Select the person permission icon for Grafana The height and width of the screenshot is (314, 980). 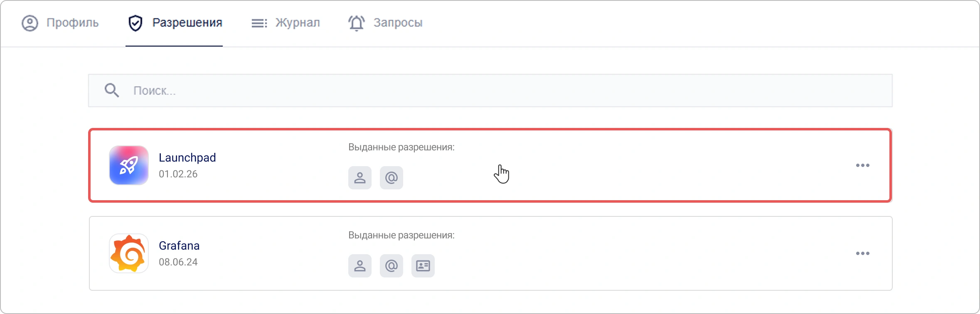[x=359, y=265]
